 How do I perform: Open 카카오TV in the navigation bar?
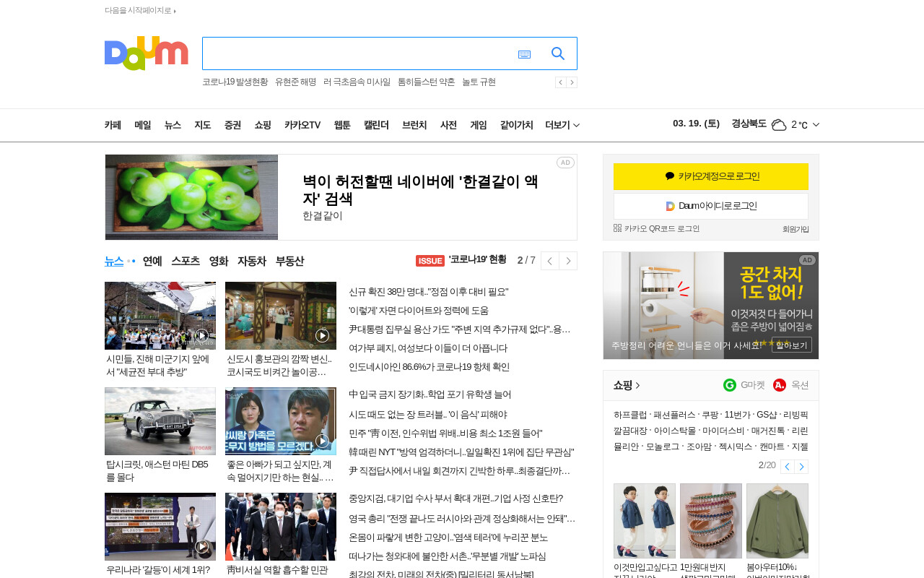[x=302, y=125]
